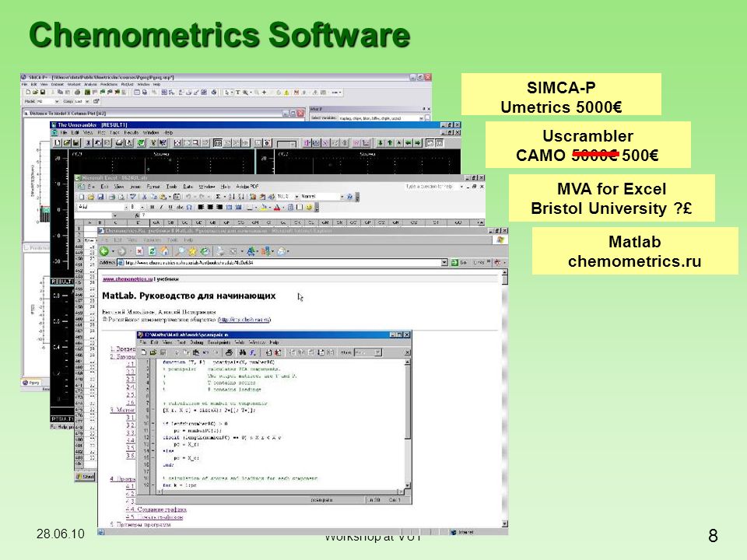Open Search magnifier in Internet Explorer toolbar
This screenshot has height=560, width=747.
pos(180,251)
